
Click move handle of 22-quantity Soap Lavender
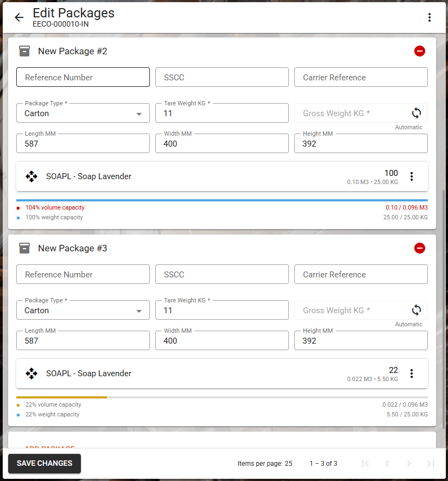point(31,374)
